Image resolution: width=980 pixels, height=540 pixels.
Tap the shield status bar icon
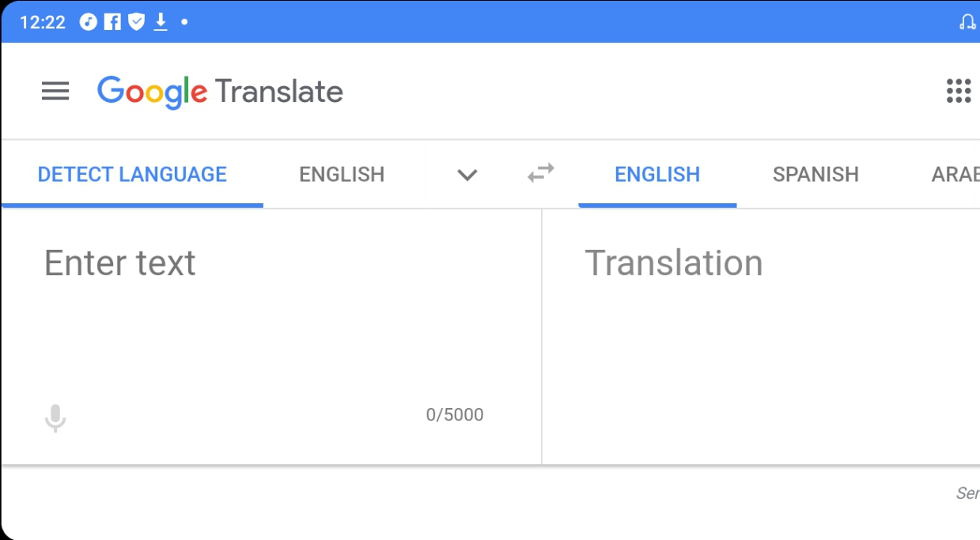[137, 22]
